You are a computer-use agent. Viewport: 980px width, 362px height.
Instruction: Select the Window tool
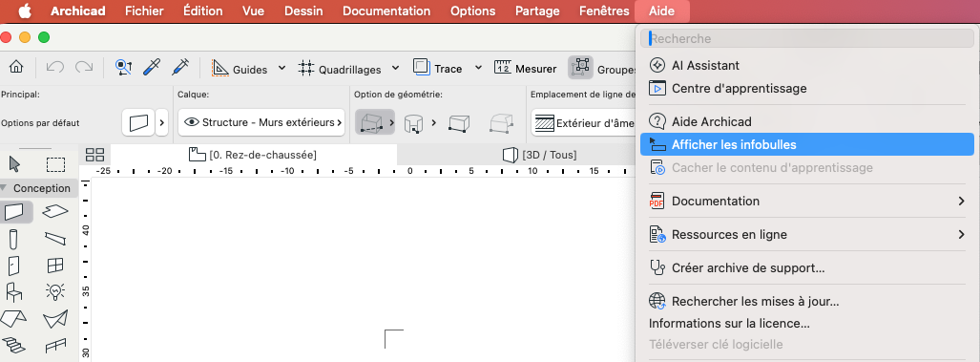55,266
